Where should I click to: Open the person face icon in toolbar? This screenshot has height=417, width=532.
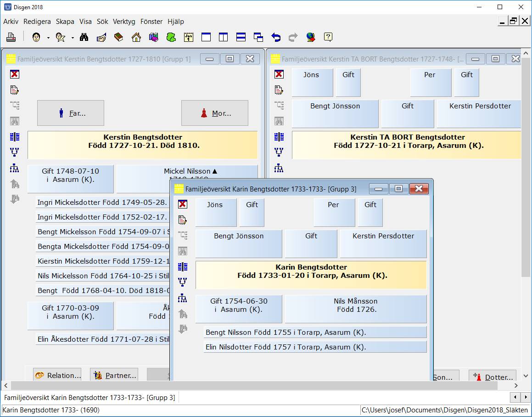click(x=36, y=37)
